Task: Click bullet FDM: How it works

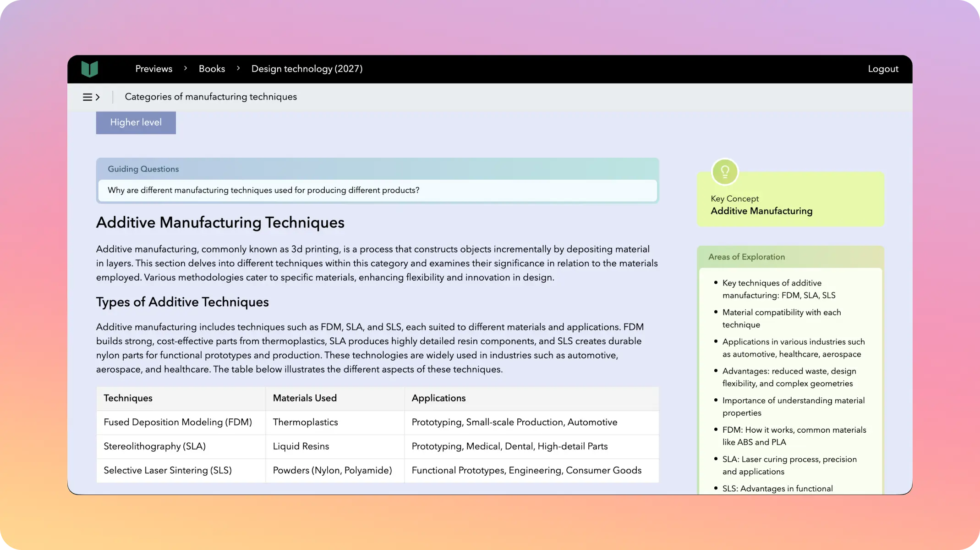Action: tap(794, 436)
